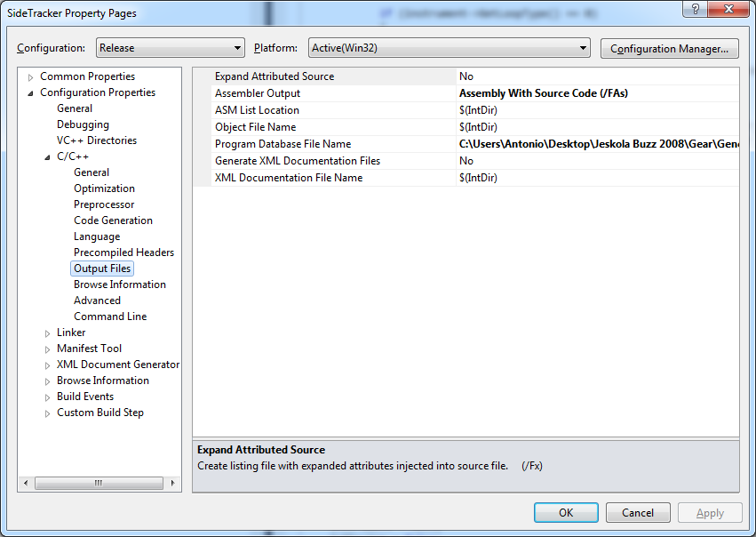Close the SideTracker Property Pages dialog
The height and width of the screenshot is (537, 756).
[729, 9]
